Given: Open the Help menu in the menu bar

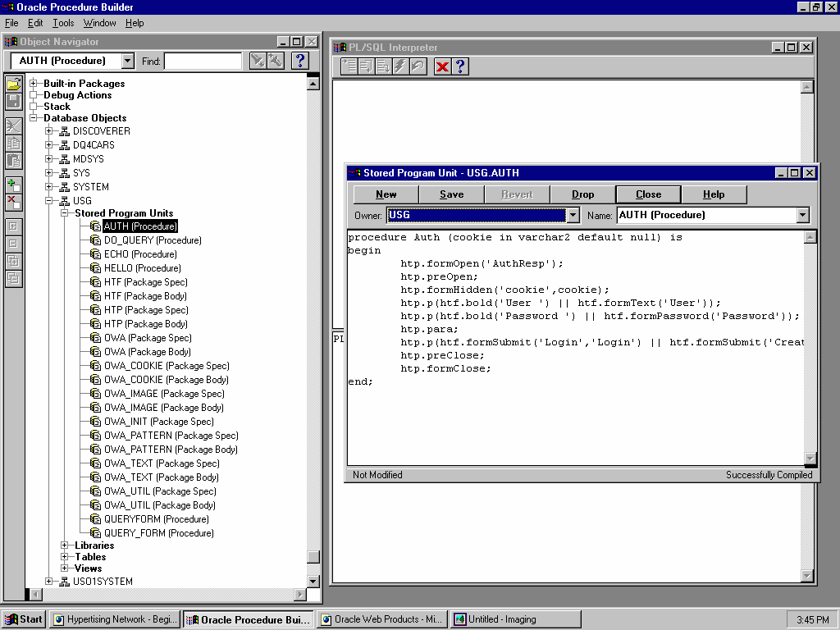Looking at the screenshot, I should pos(135,23).
